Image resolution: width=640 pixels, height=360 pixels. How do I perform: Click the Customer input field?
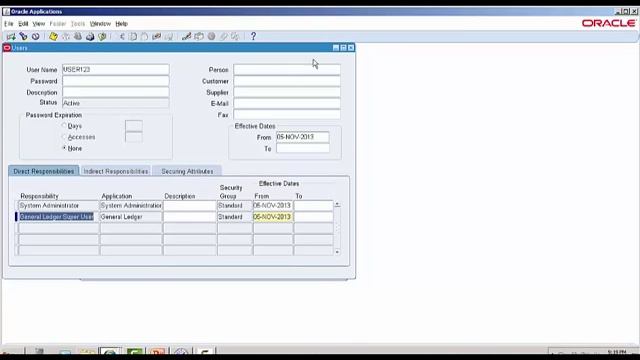point(287,81)
